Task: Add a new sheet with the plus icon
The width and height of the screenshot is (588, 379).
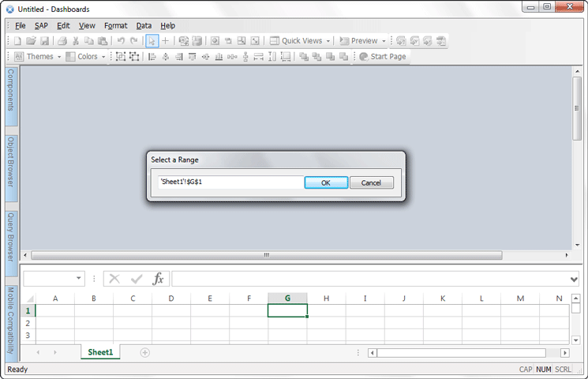Action: click(x=144, y=352)
